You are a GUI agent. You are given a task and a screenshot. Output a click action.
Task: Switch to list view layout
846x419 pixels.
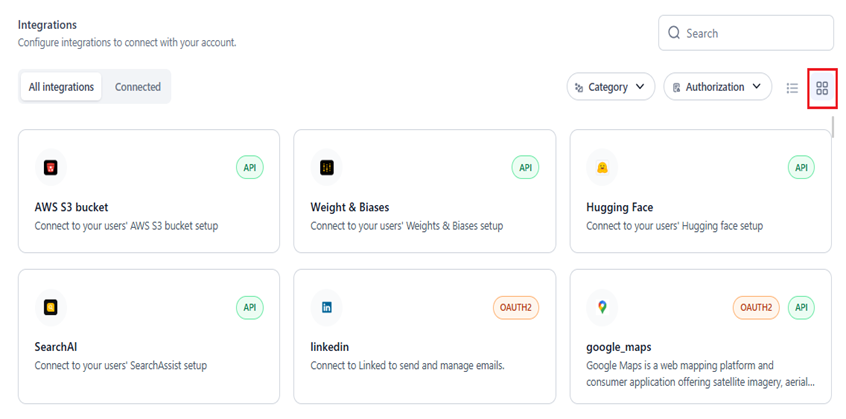point(792,88)
